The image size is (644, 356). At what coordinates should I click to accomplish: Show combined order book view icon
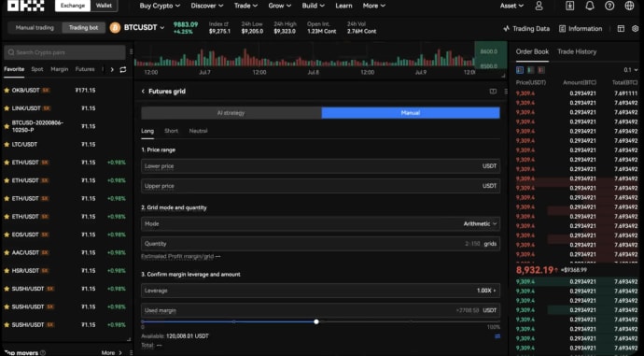(x=520, y=70)
